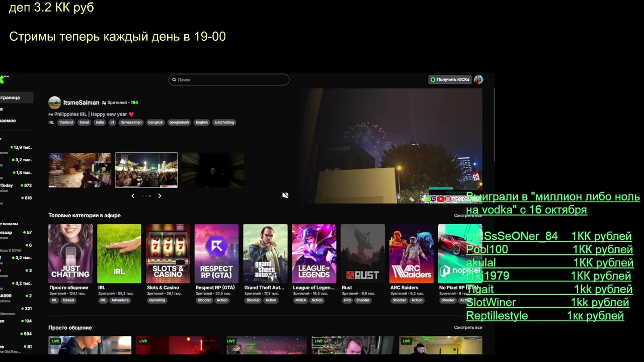The width and height of the screenshot is (644, 362).
Task: Open the League of Legends category cover
Action: coord(314,253)
